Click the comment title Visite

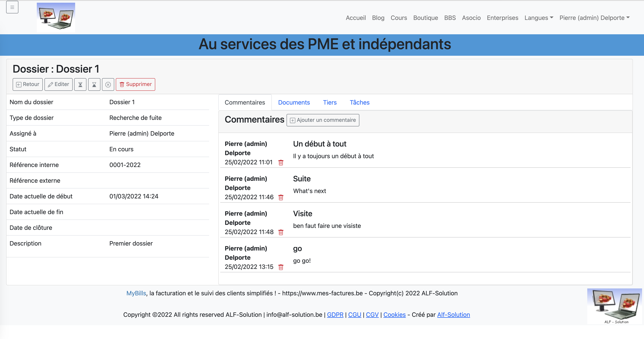[302, 214]
